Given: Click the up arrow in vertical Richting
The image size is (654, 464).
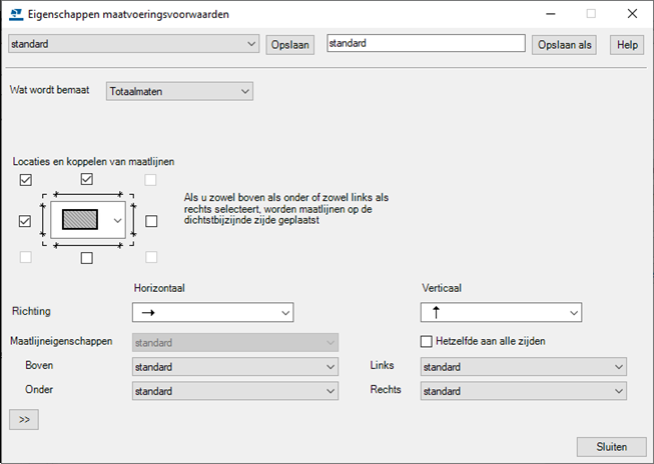Looking at the screenshot, I should [x=436, y=313].
